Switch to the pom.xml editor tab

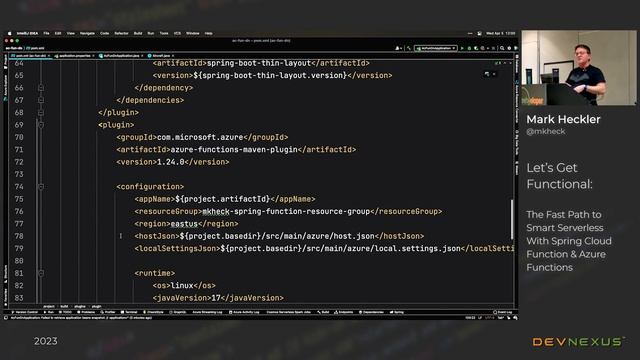31,56
